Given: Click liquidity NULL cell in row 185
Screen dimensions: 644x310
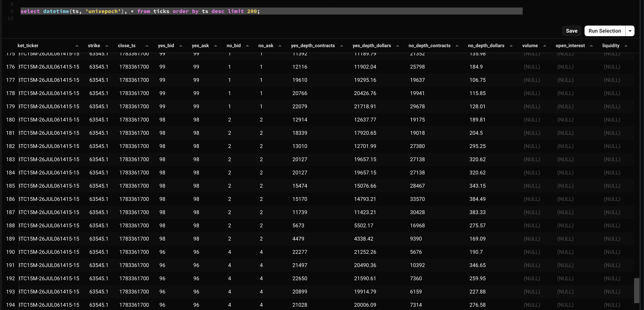Looking at the screenshot, I should click(x=612, y=186).
